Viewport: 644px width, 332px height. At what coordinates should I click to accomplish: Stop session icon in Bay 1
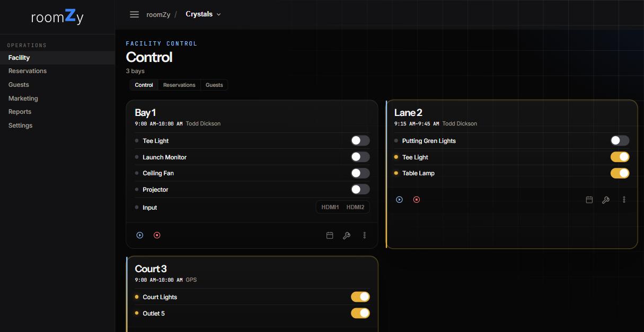[x=157, y=235]
